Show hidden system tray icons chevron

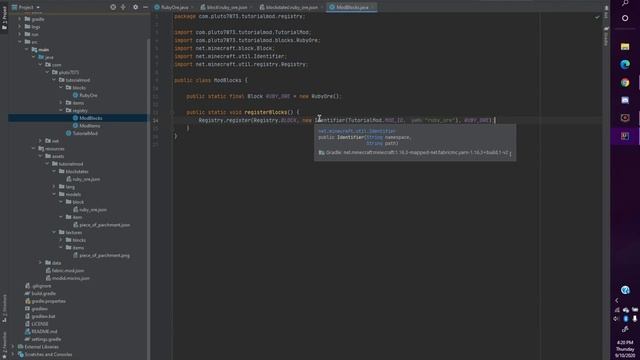point(617,300)
